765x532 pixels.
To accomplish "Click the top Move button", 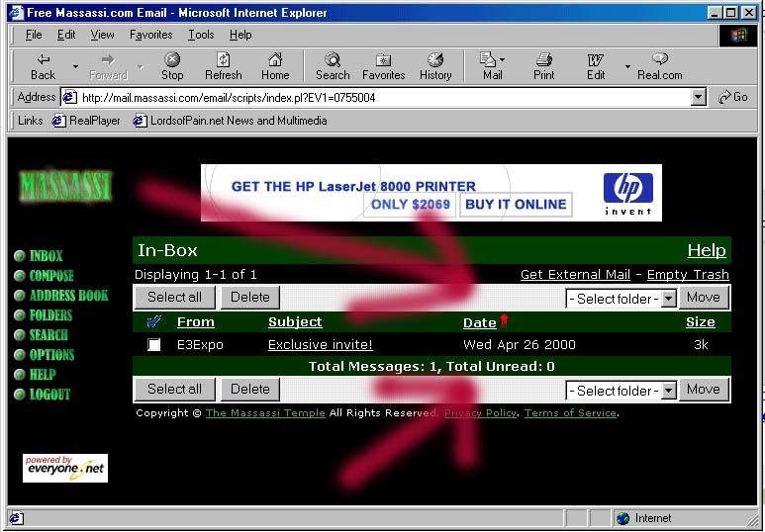I will 704,297.
